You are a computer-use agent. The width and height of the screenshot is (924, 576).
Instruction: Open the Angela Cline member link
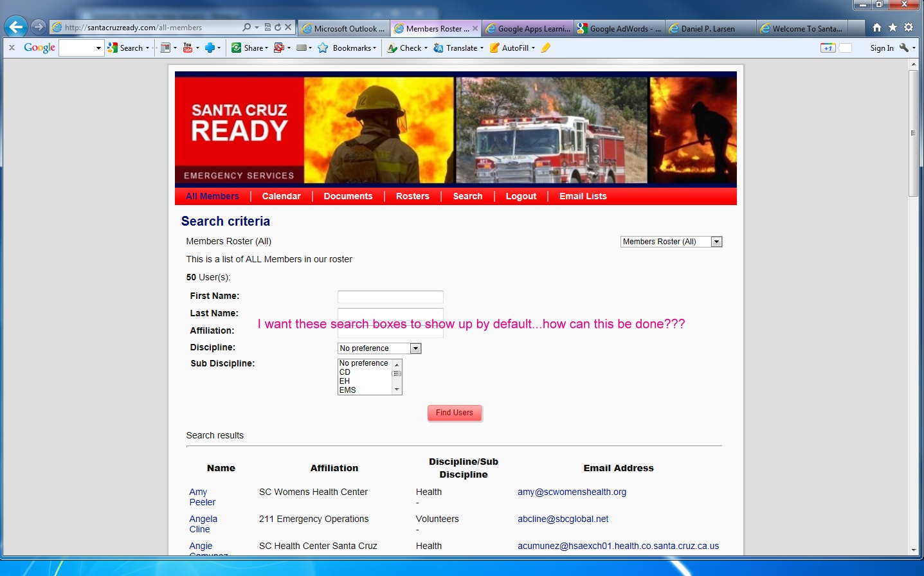pyautogui.click(x=203, y=524)
